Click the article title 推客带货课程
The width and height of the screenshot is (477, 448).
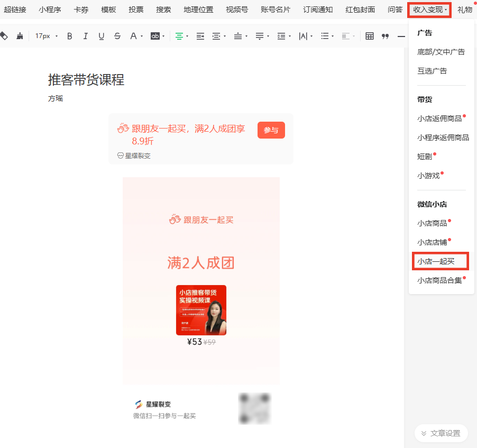pyautogui.click(x=86, y=80)
